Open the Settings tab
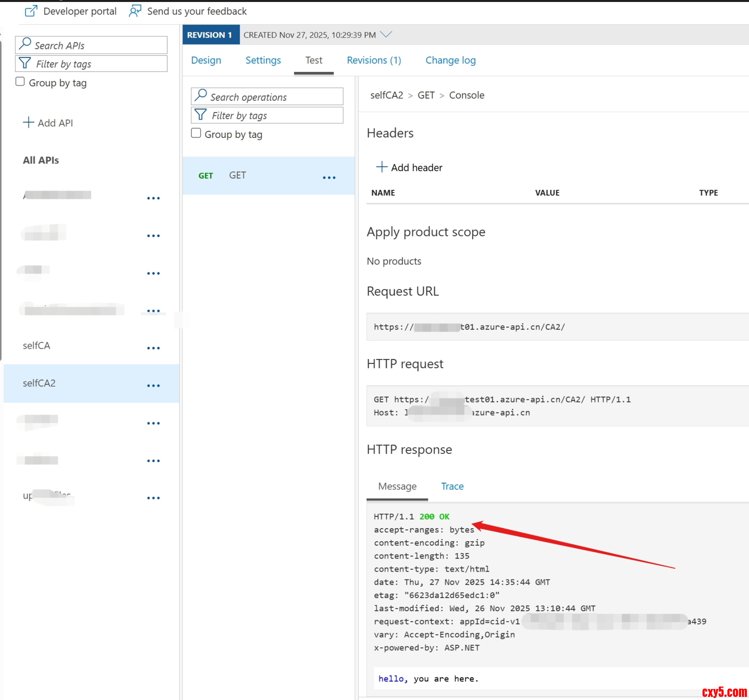The height and width of the screenshot is (700, 749). [263, 60]
